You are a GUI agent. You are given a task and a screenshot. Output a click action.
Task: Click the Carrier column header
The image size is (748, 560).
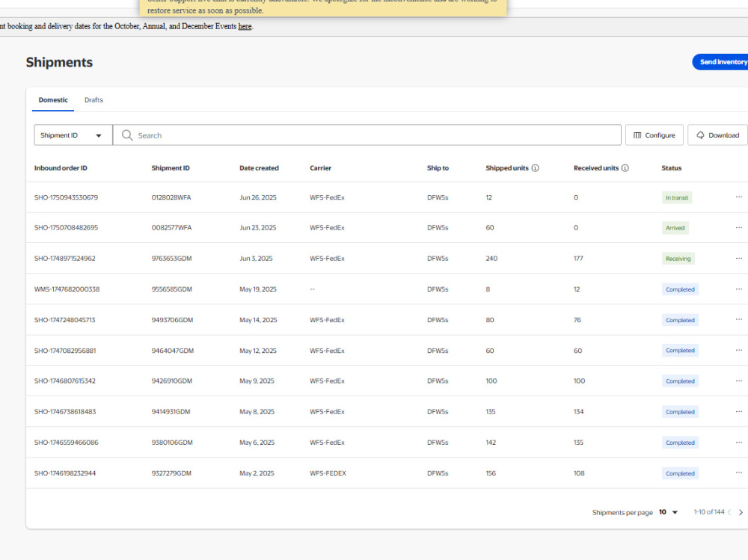click(321, 168)
